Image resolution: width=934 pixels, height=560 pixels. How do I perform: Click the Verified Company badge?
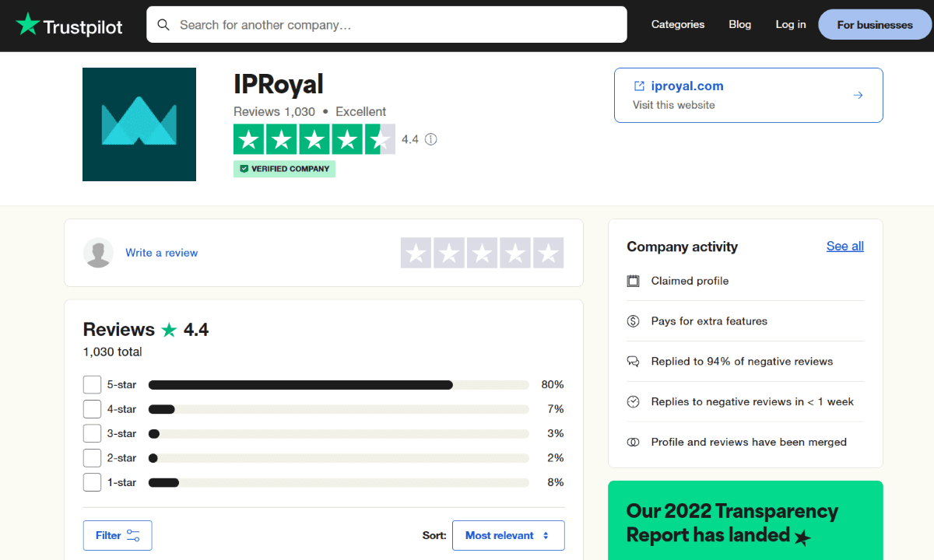[x=284, y=169]
